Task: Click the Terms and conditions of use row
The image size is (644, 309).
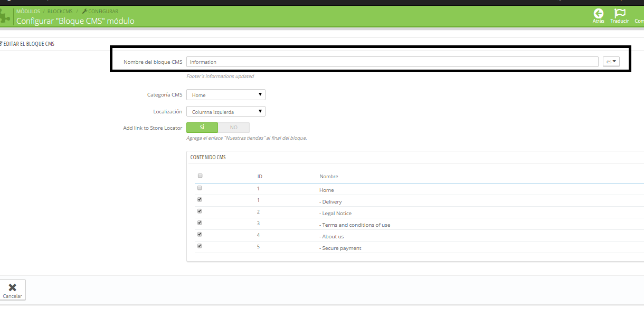Action: click(x=356, y=225)
